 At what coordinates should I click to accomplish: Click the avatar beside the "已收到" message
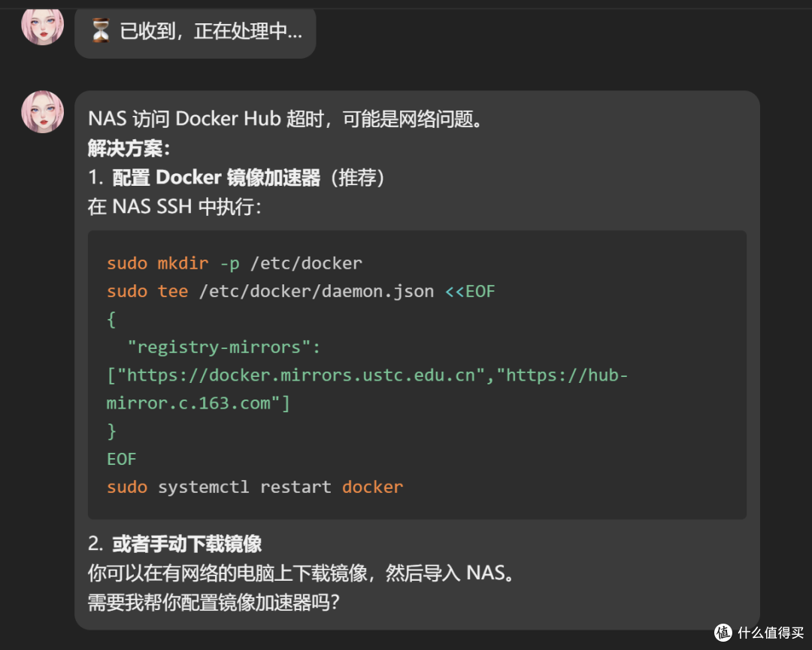[x=42, y=24]
